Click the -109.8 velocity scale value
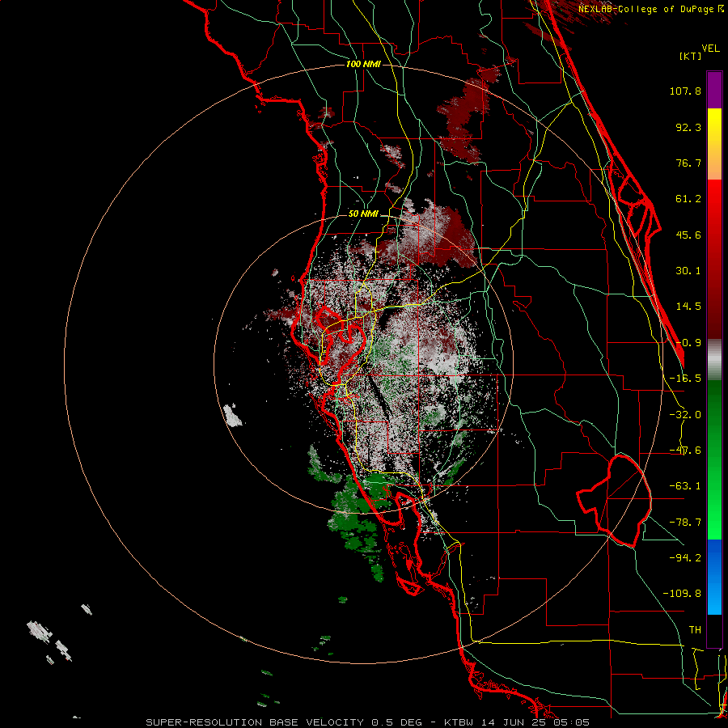The height and width of the screenshot is (728, 728). click(682, 594)
